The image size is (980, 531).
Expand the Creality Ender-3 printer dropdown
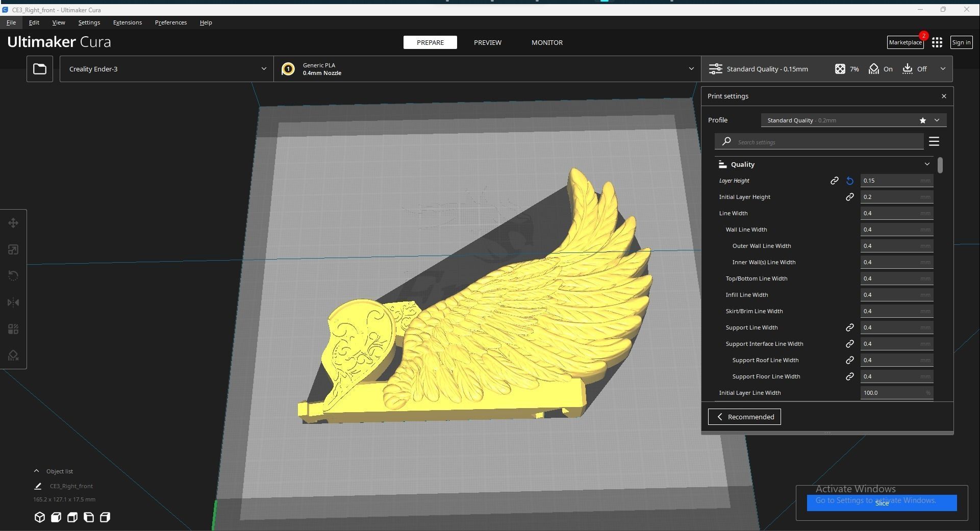(x=166, y=69)
